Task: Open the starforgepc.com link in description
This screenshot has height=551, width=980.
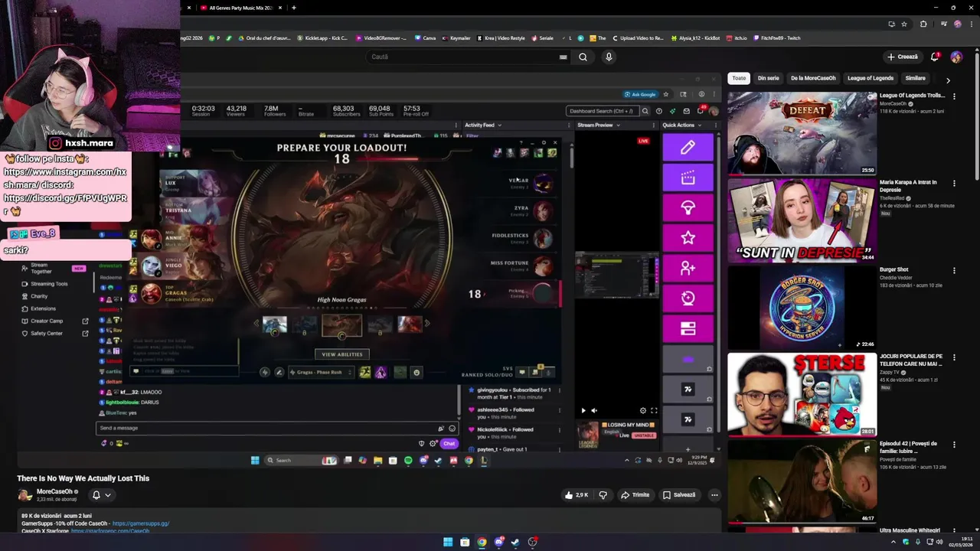Action: [x=110, y=531]
